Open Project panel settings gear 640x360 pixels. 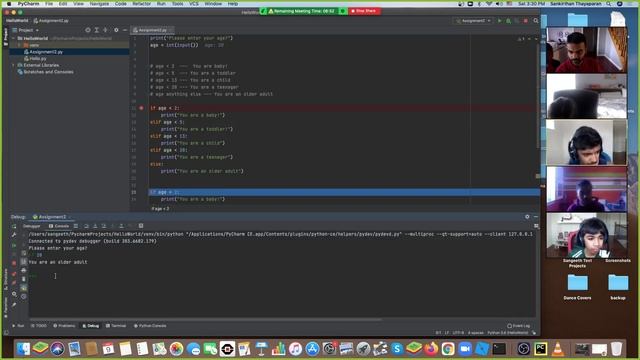click(x=116, y=30)
